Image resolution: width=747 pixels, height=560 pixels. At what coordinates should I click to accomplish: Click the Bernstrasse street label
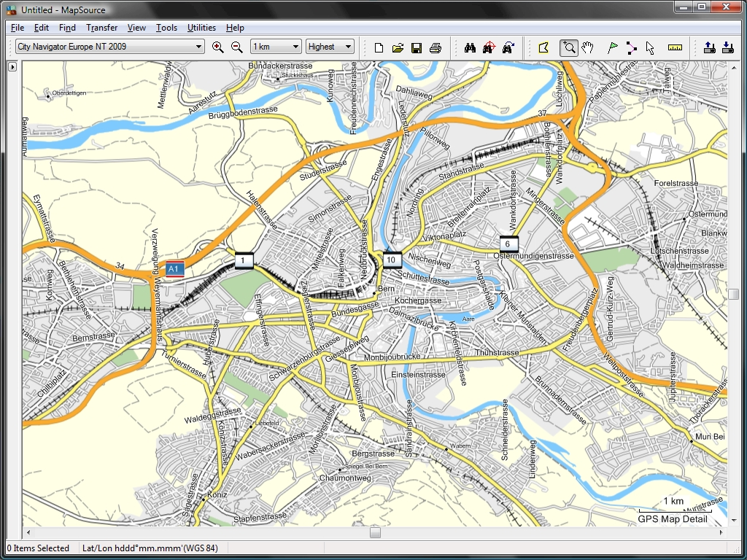click(94, 337)
